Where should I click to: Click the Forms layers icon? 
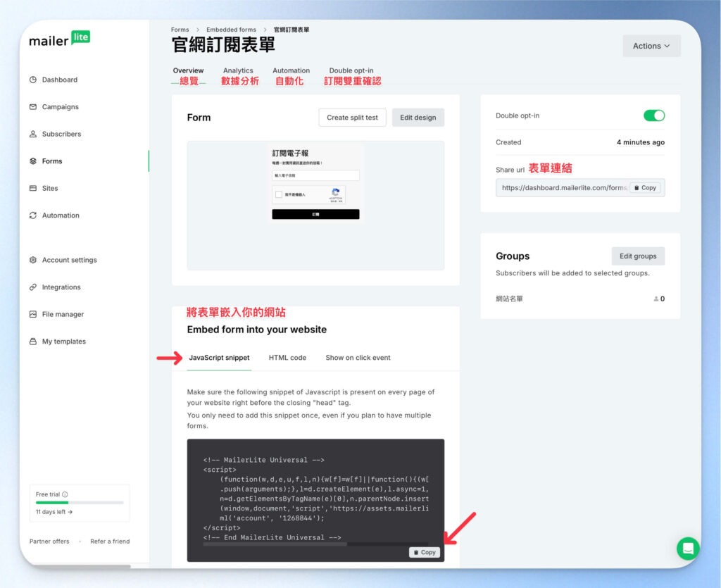tap(33, 161)
